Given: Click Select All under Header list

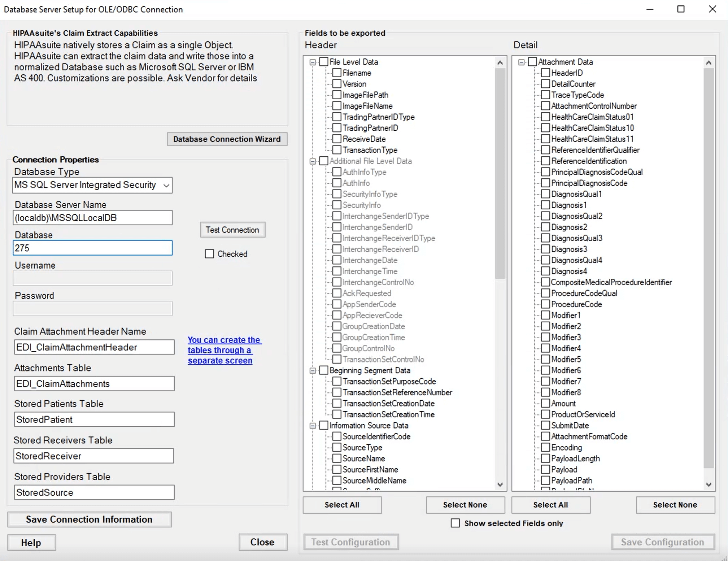Looking at the screenshot, I should coord(342,505).
